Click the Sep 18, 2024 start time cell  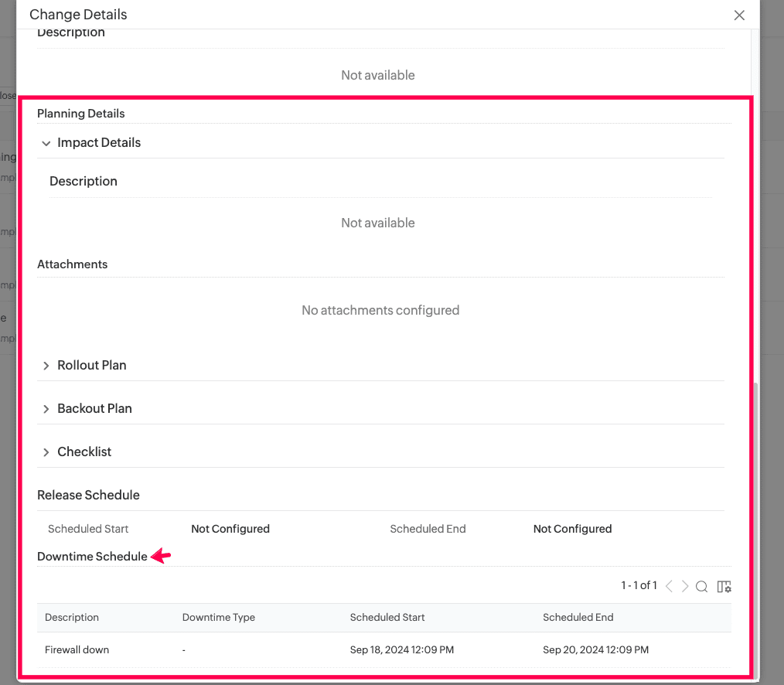(x=401, y=650)
